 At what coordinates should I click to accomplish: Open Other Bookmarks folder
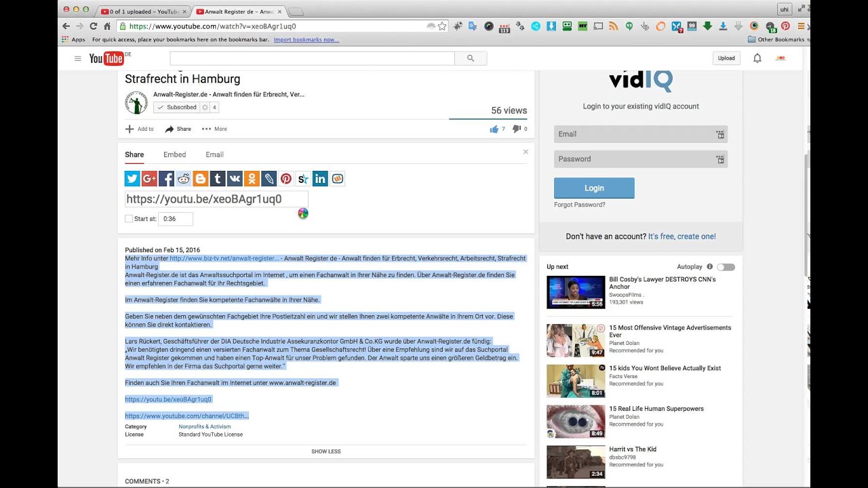pyautogui.click(x=776, y=39)
